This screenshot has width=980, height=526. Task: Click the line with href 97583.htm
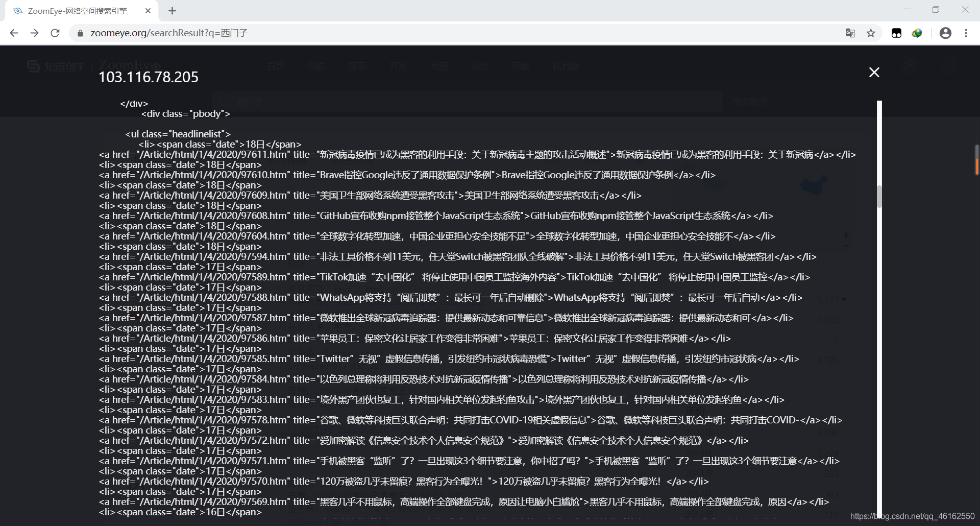tap(442, 400)
